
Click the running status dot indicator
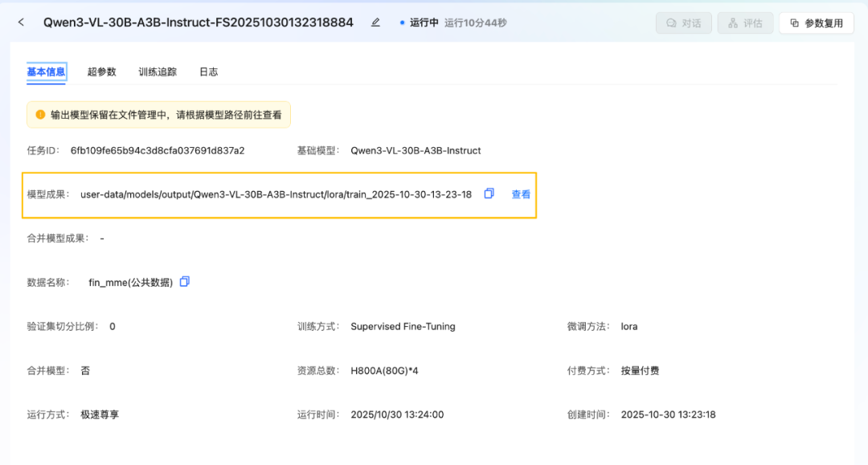click(x=402, y=22)
